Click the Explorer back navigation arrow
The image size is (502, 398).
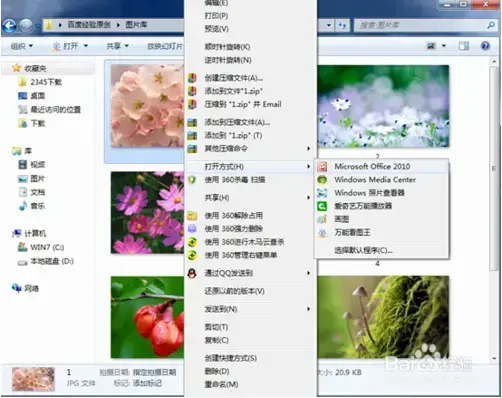pos(9,25)
